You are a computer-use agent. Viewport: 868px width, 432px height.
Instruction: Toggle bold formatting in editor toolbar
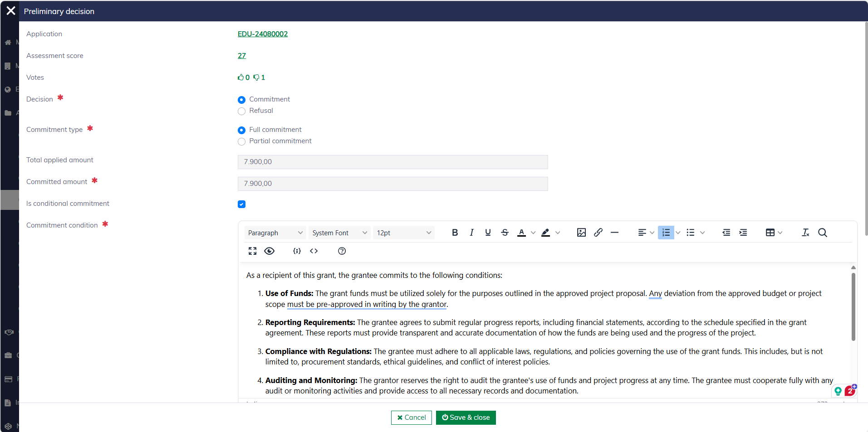[x=455, y=233]
